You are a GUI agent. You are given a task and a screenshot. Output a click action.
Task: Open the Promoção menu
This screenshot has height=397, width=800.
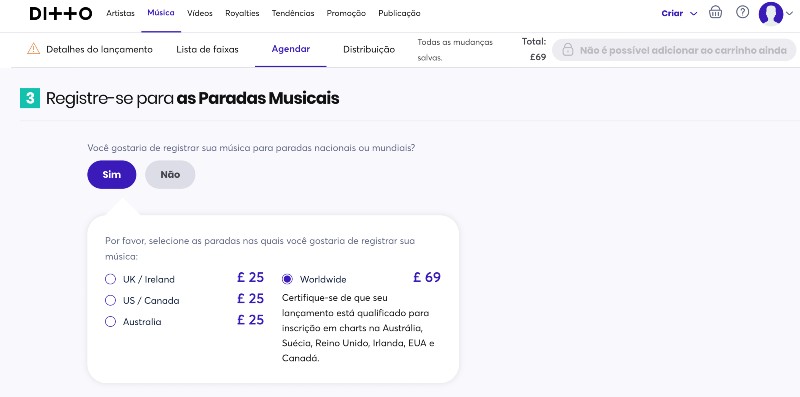346,14
